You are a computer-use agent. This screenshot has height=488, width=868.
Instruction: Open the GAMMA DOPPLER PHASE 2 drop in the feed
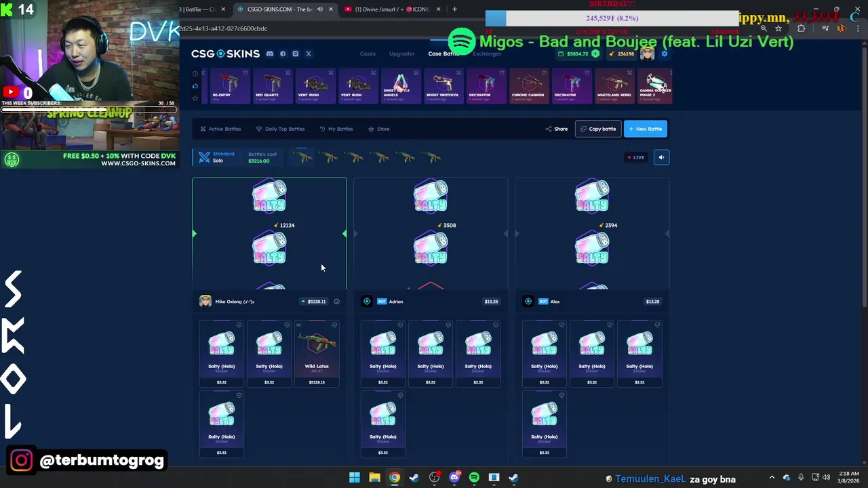pyautogui.click(x=655, y=85)
